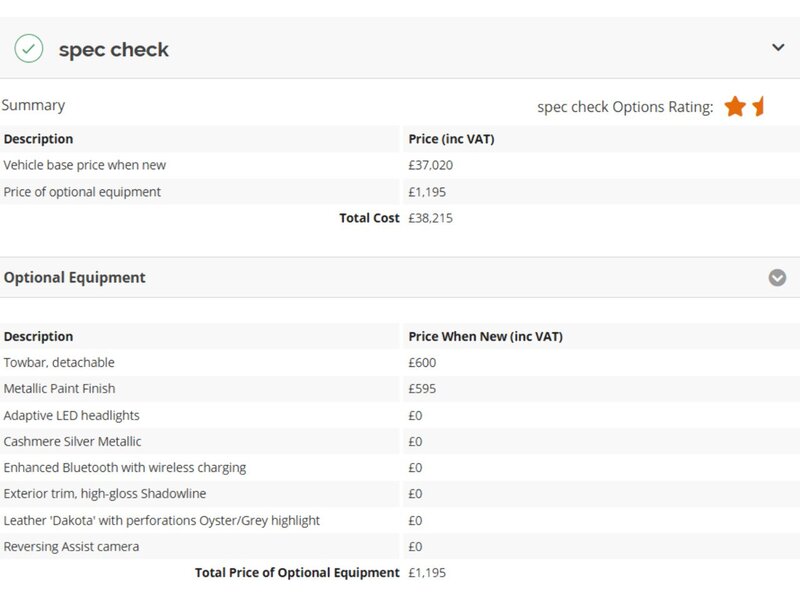Collapse Optional Equipment with grey arrow
The image size is (800, 600).
coord(777,278)
